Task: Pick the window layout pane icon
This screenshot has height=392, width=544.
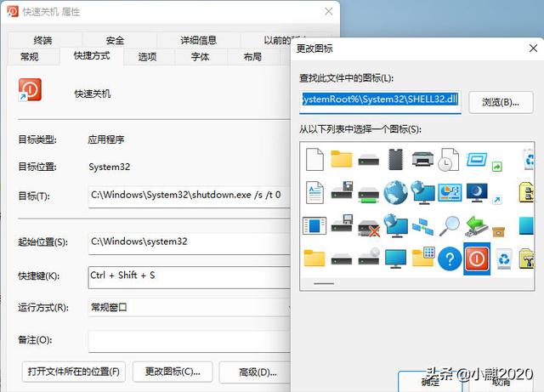Action: click(314, 225)
